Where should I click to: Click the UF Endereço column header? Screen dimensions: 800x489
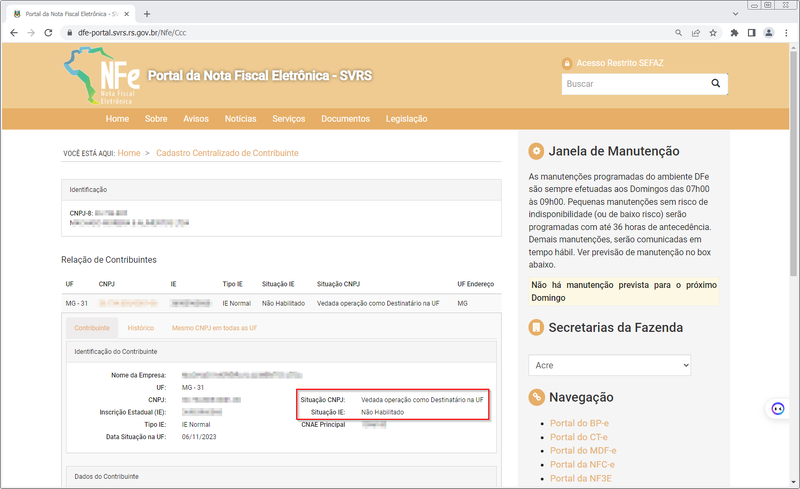476,284
